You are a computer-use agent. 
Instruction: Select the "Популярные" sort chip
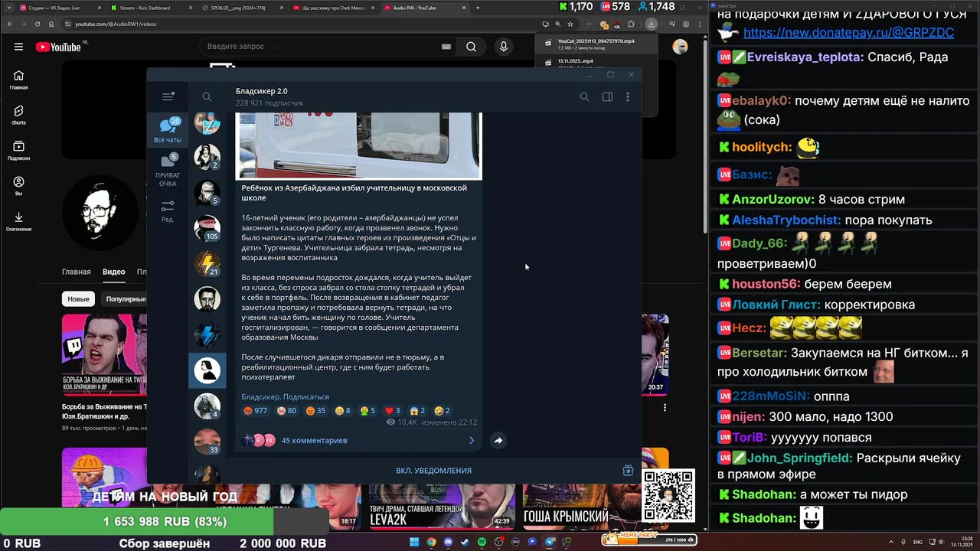pyautogui.click(x=125, y=299)
